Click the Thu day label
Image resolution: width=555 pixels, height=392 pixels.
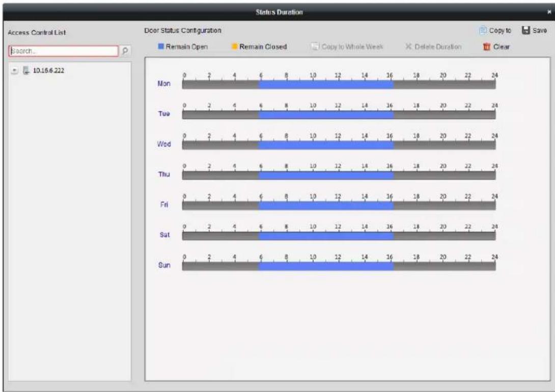pyautogui.click(x=164, y=174)
